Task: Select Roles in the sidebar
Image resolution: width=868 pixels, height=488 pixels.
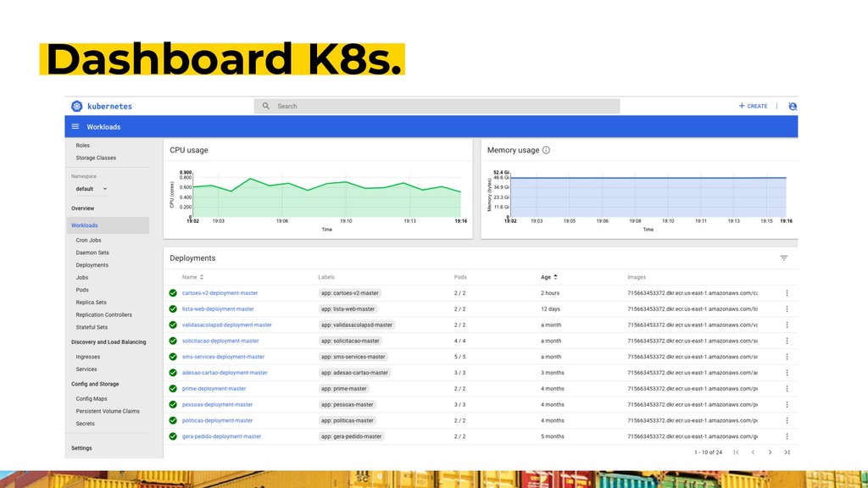Action: (x=82, y=146)
